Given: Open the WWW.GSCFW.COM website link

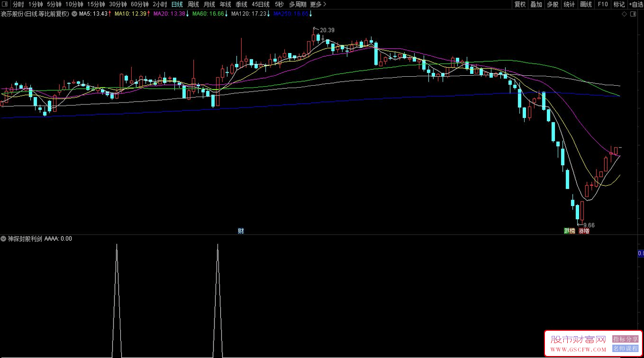Looking at the screenshot, I should pos(579,349).
